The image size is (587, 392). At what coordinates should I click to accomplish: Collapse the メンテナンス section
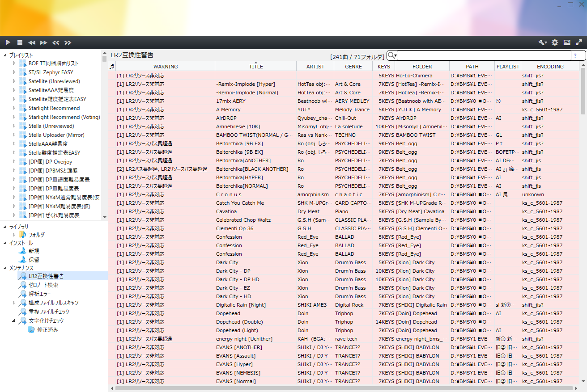point(5,268)
